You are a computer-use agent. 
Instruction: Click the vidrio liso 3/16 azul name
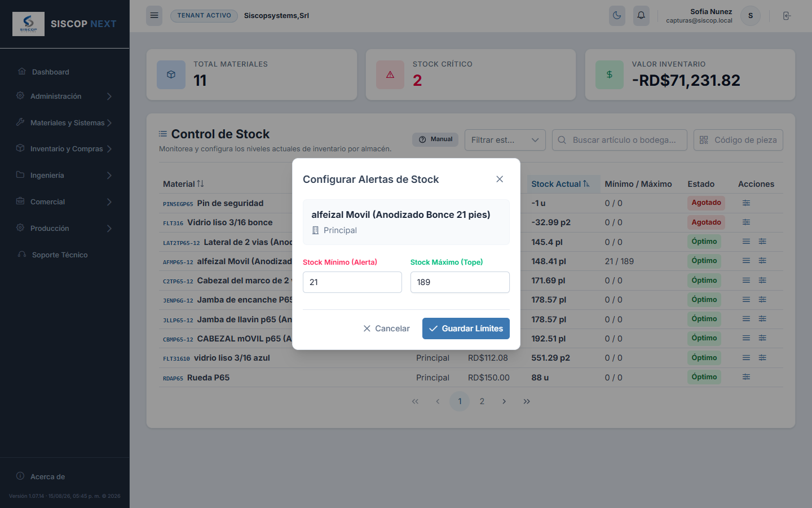click(232, 358)
